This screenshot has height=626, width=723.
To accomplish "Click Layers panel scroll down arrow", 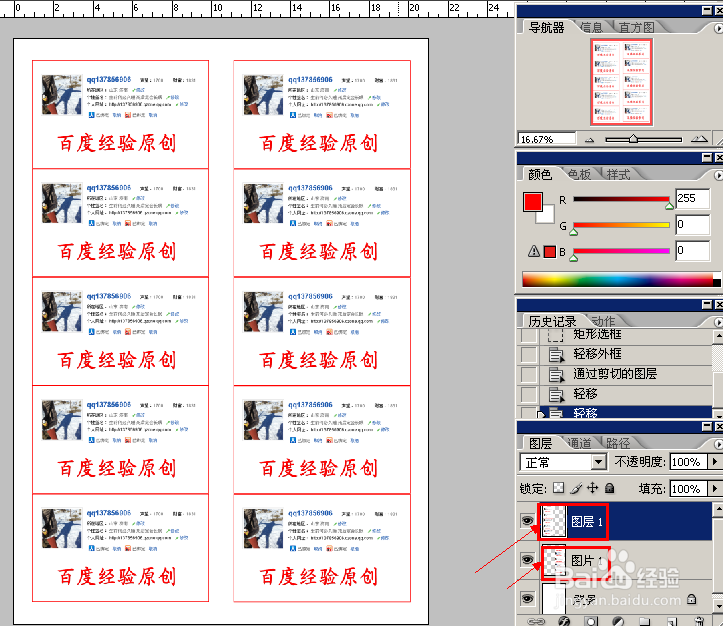I will pos(718,606).
